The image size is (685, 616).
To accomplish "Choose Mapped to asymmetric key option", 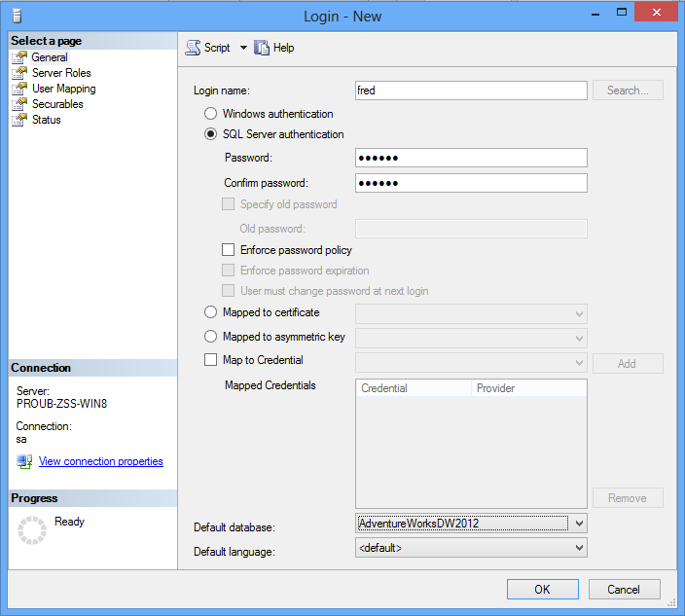I will (x=211, y=337).
